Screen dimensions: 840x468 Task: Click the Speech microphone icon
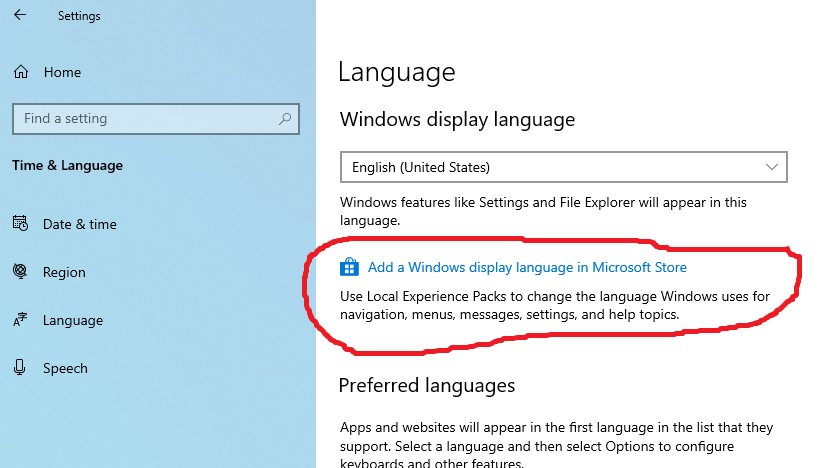20,367
